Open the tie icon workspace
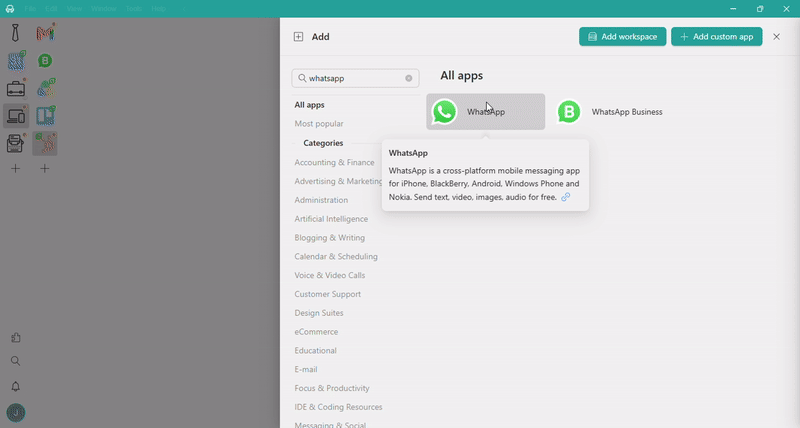Image resolution: width=800 pixels, height=428 pixels. pos(15,33)
